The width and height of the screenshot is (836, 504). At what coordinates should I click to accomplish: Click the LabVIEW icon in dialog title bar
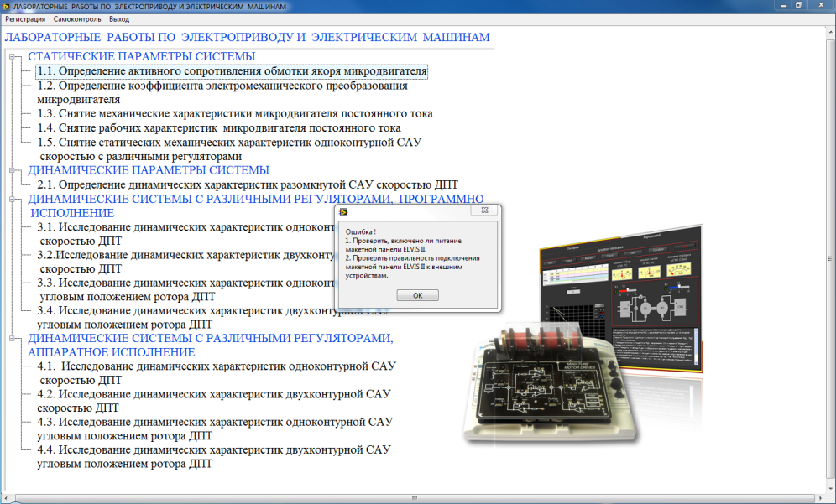click(x=343, y=212)
